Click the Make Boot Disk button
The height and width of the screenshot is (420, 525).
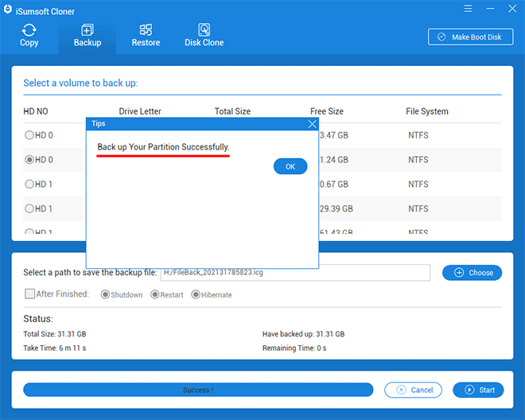click(470, 37)
